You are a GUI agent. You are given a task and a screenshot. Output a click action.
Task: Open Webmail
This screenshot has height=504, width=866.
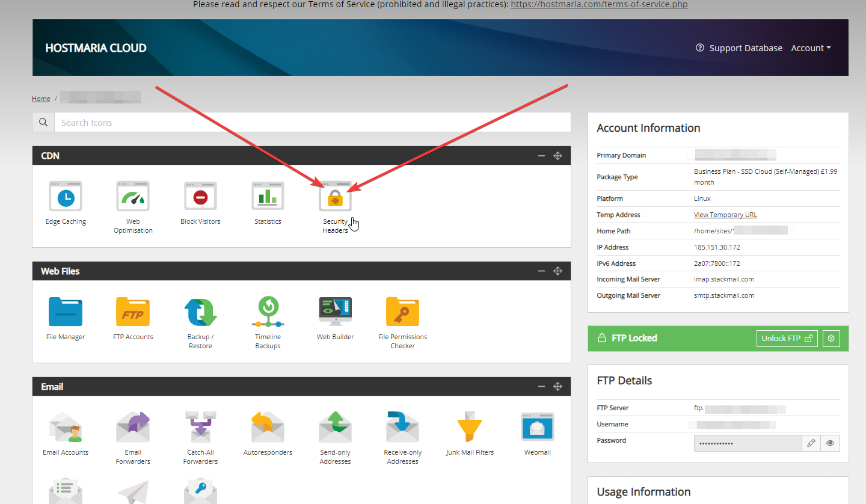tap(537, 426)
